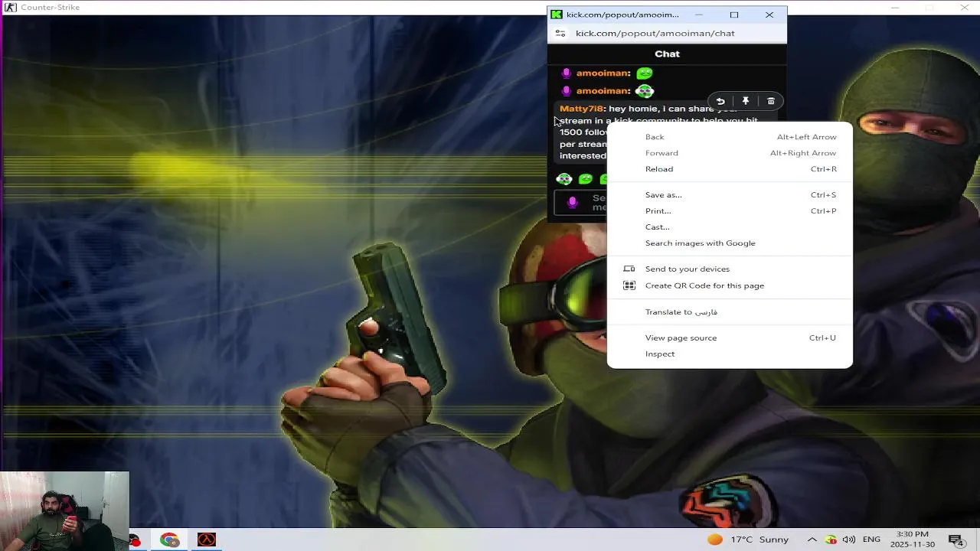
Task: Pin the Matty7i8 chat message
Action: (x=746, y=101)
